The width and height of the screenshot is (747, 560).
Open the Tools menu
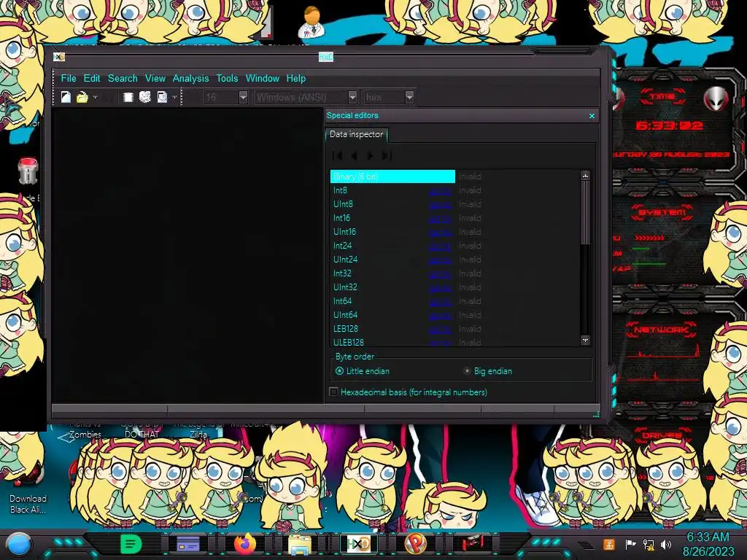227,78
